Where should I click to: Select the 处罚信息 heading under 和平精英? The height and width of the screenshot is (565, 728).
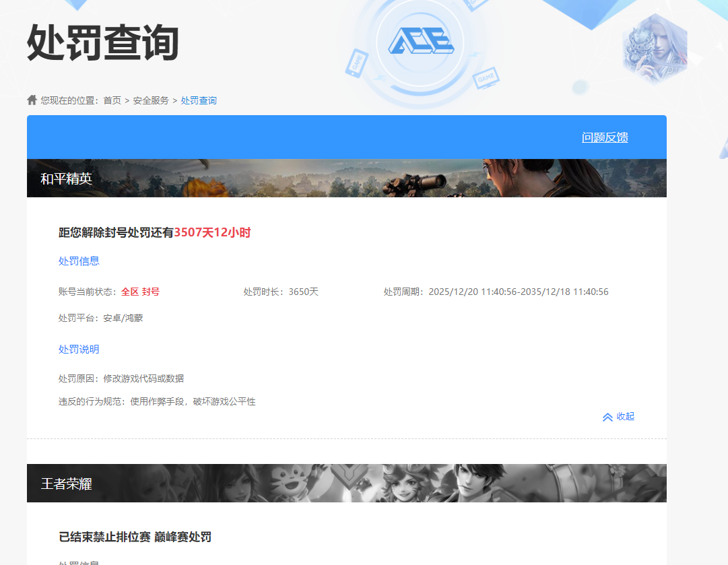tap(79, 261)
